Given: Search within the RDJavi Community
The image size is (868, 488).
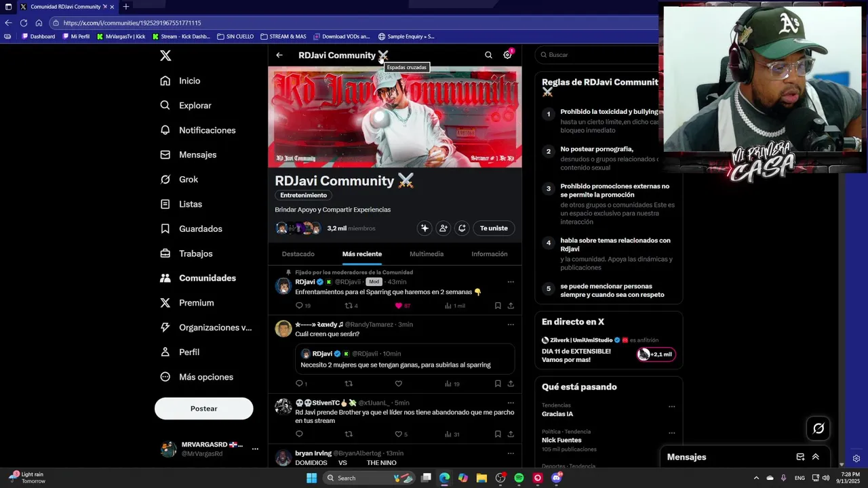Looking at the screenshot, I should [x=488, y=55].
